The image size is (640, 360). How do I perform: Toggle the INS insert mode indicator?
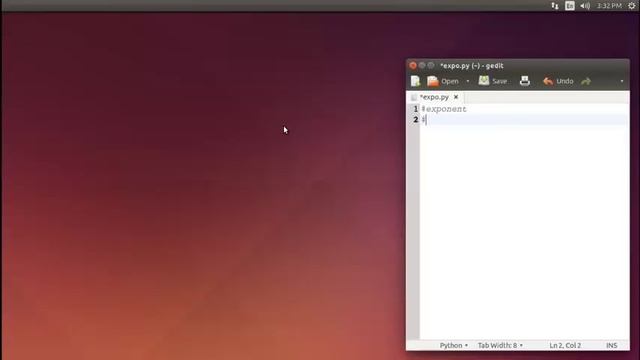click(611, 345)
